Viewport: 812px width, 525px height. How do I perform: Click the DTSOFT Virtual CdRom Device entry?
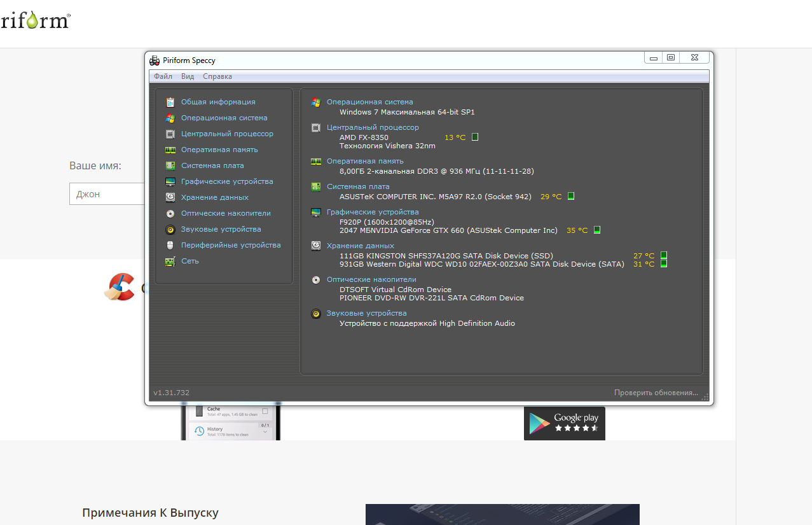click(396, 290)
